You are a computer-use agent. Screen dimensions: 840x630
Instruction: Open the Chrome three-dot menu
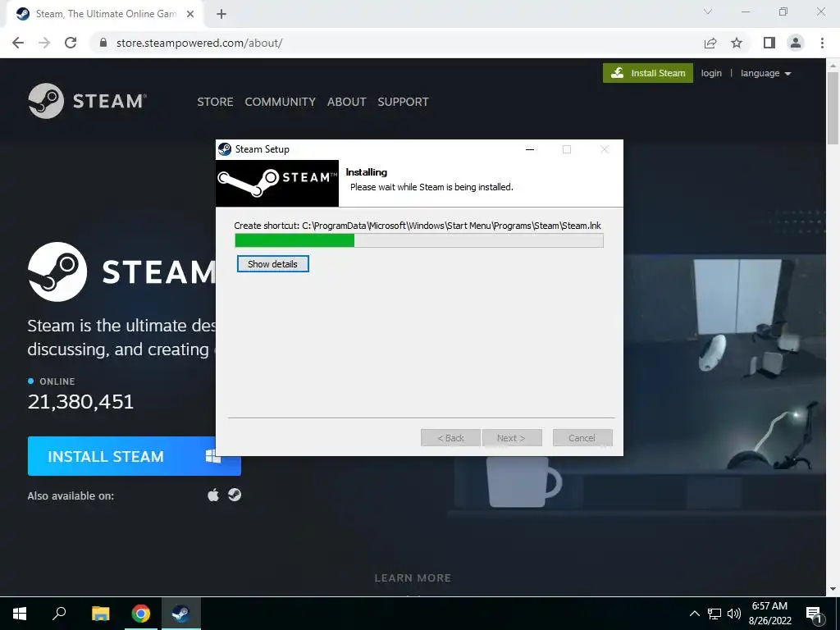[x=822, y=43]
